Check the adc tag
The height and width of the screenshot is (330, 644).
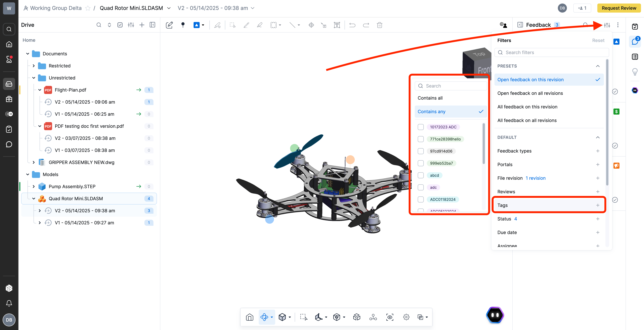[421, 187]
